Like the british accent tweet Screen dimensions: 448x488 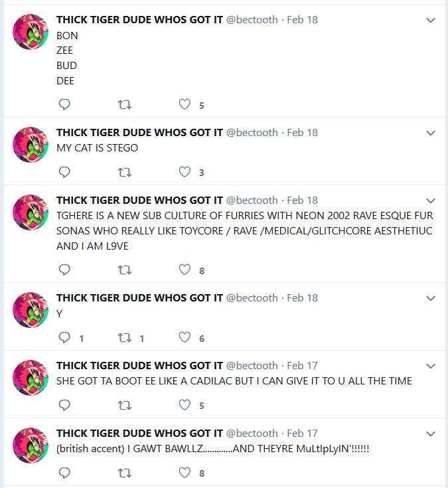(185, 473)
